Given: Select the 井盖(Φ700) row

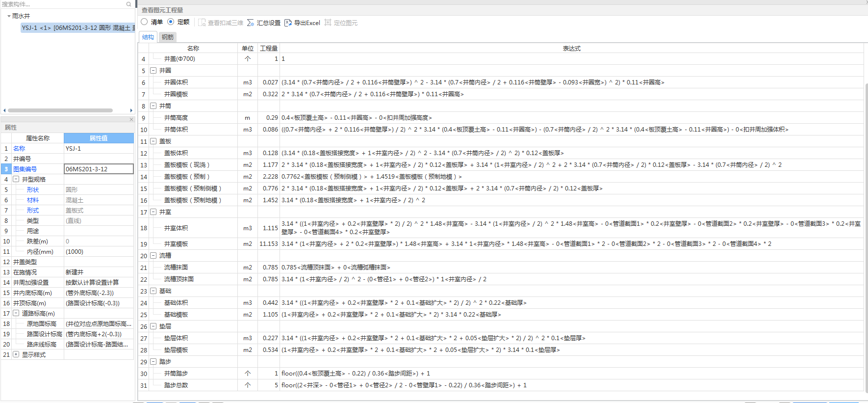Looking at the screenshot, I should tap(501, 59).
